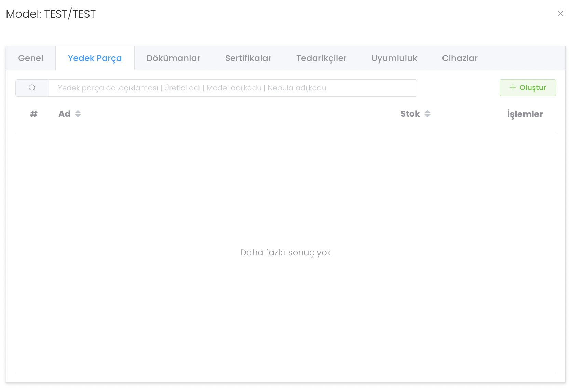This screenshot has height=392, width=572.
Task: Click the plus icon inside Oluştur button
Action: (x=513, y=87)
